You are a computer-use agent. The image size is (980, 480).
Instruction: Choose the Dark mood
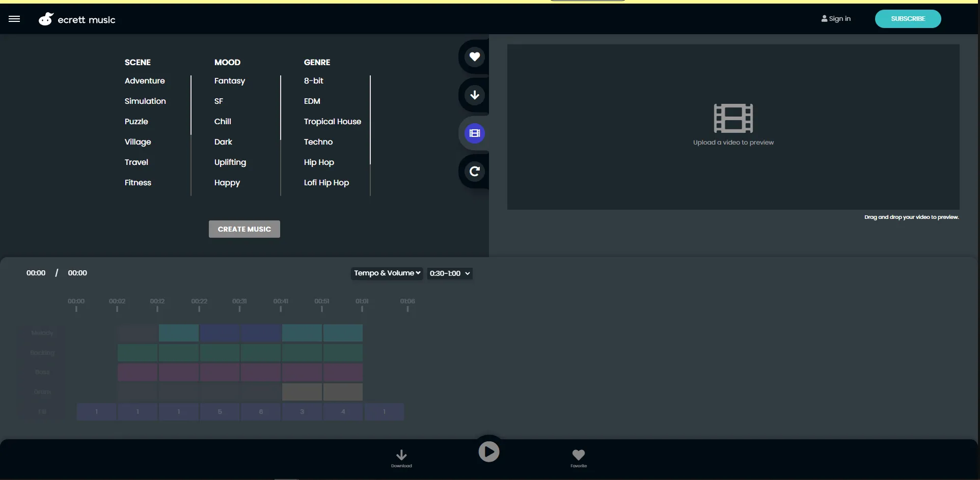point(223,142)
